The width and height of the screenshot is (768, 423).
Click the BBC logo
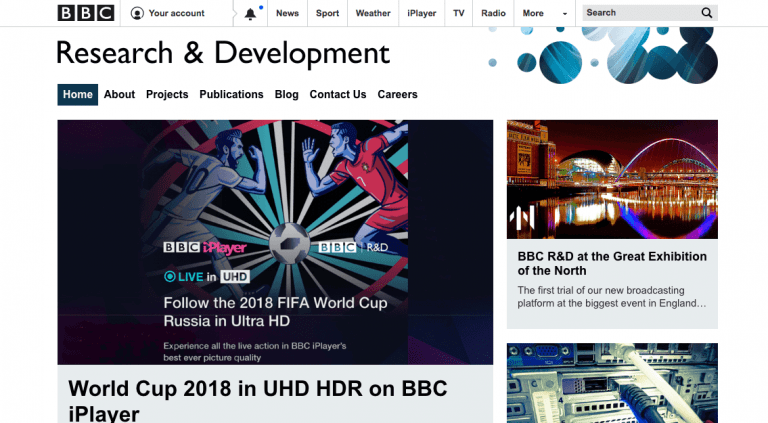pos(86,13)
